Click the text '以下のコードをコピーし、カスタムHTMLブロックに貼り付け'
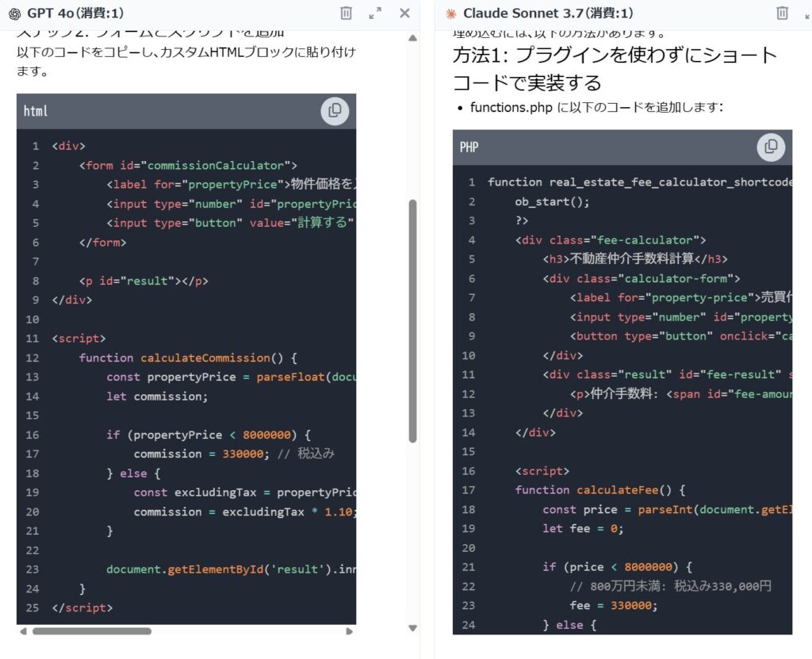Screen dimensions: 812x659 click(186, 52)
